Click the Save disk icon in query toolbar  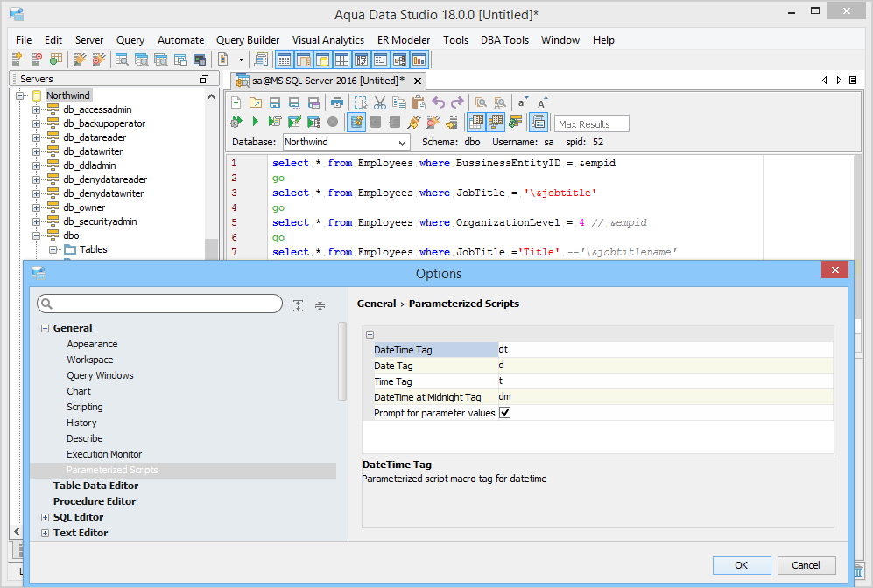click(x=274, y=102)
